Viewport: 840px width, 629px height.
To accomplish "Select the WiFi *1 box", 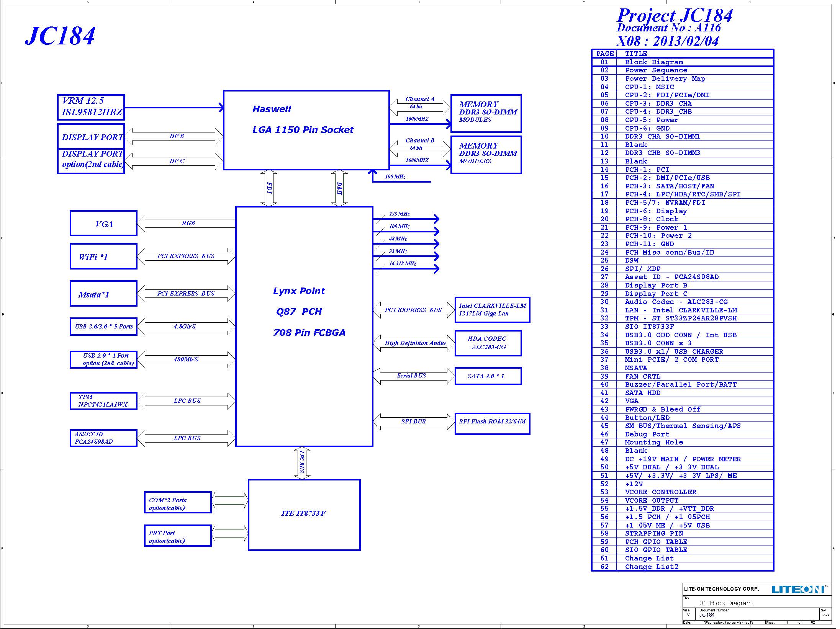I will [x=103, y=256].
